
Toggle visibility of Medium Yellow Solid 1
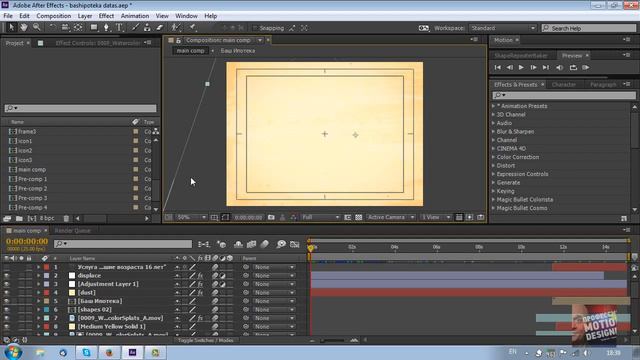[7, 327]
